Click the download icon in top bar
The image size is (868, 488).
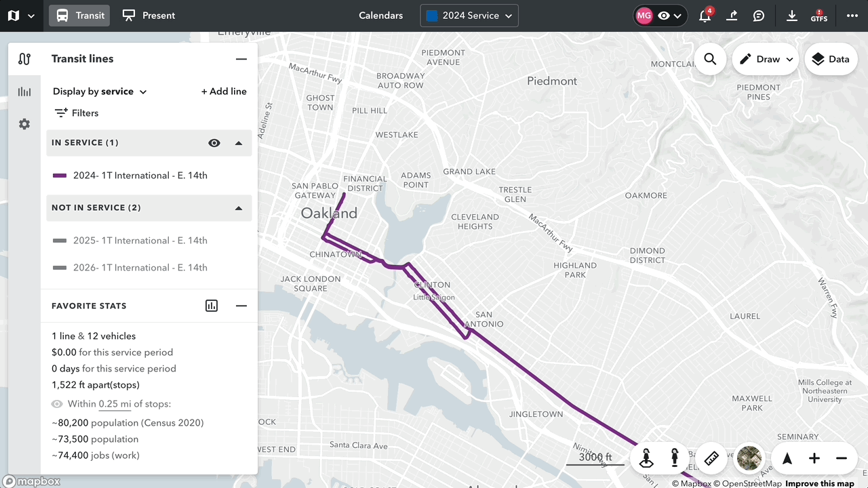(791, 16)
